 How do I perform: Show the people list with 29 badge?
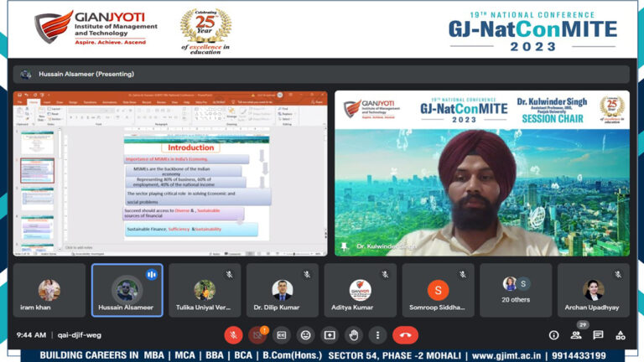pyautogui.click(x=576, y=335)
